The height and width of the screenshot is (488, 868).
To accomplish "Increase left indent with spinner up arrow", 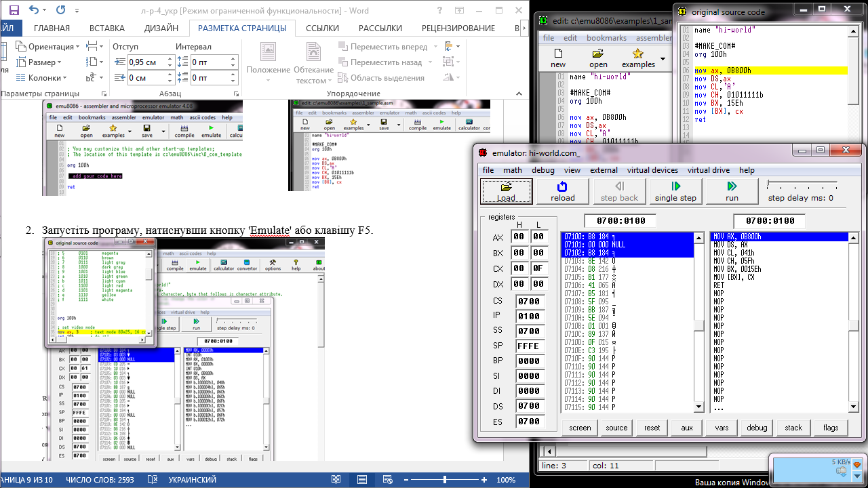I will (x=170, y=58).
